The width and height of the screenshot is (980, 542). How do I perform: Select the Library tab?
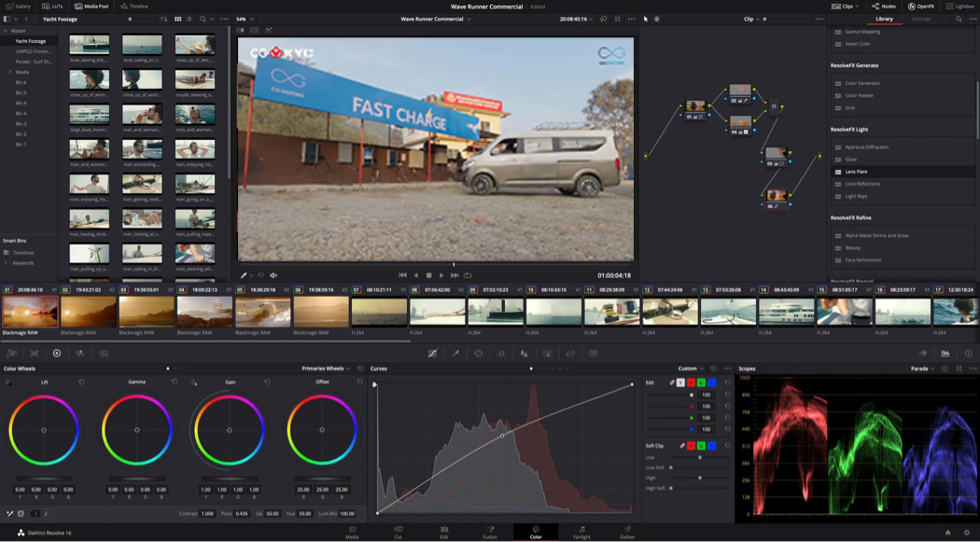(x=884, y=19)
